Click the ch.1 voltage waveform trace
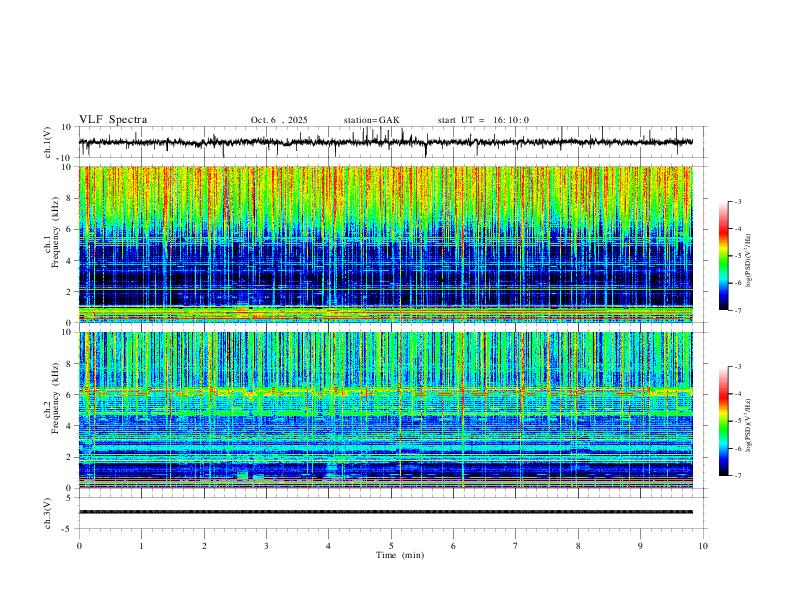Screen dimensions: 792x612 [x=385, y=142]
